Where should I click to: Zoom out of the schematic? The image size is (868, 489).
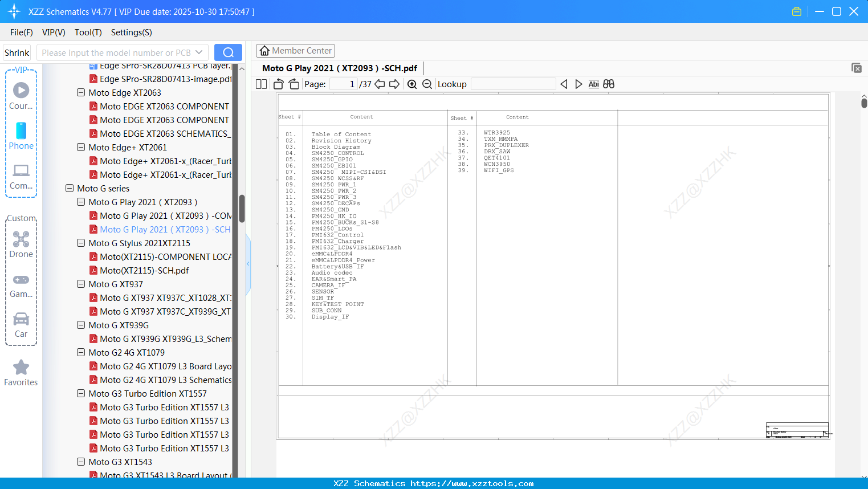tap(427, 84)
